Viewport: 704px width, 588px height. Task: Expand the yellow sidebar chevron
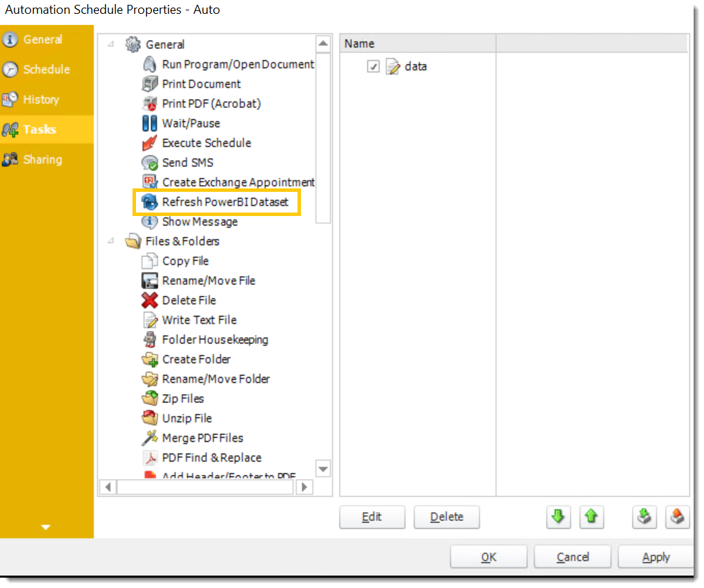coord(46,527)
